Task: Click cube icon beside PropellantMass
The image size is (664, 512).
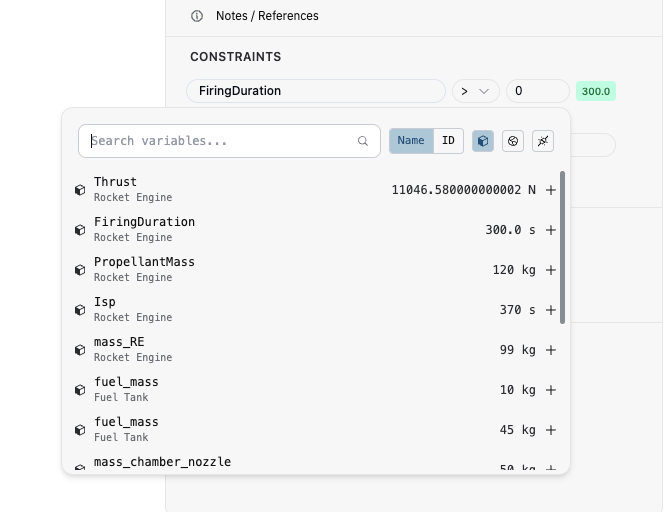Action: pyautogui.click(x=80, y=270)
